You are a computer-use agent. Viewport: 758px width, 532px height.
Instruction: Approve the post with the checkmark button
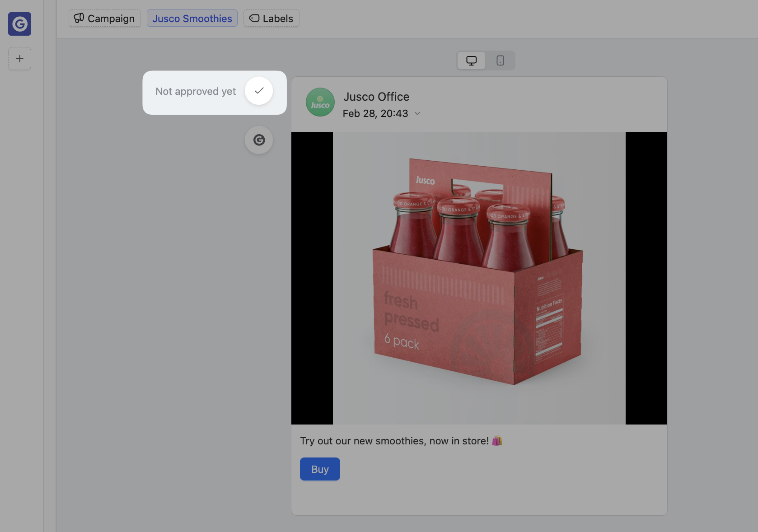pyautogui.click(x=259, y=91)
